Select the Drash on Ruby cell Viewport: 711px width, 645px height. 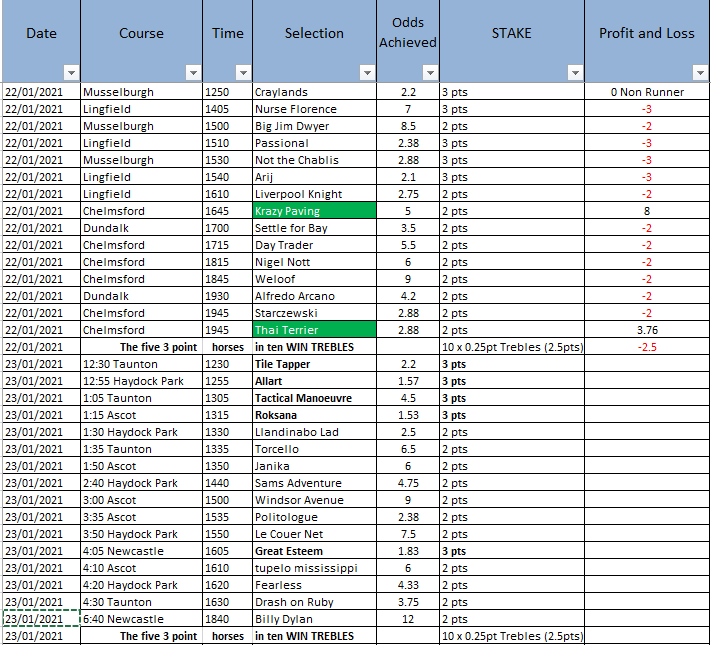click(x=314, y=602)
